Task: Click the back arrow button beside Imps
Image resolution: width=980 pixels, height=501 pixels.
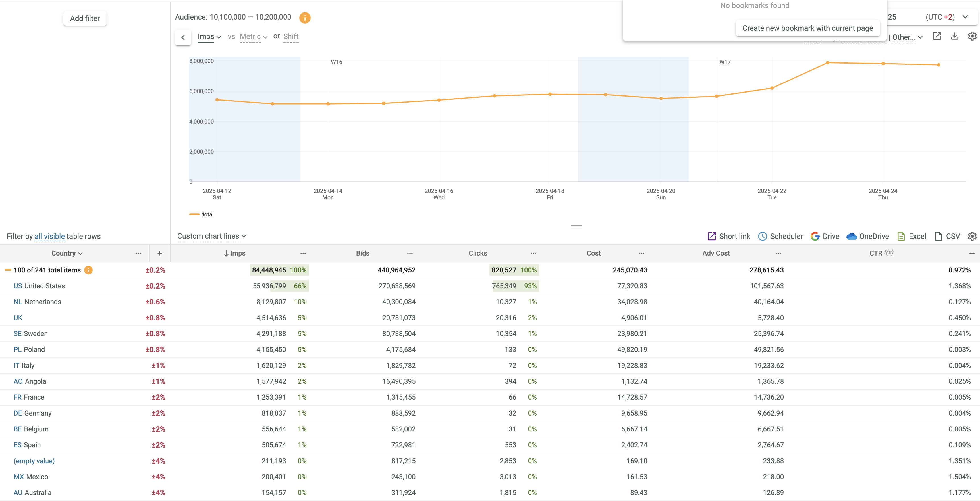Action: (183, 37)
